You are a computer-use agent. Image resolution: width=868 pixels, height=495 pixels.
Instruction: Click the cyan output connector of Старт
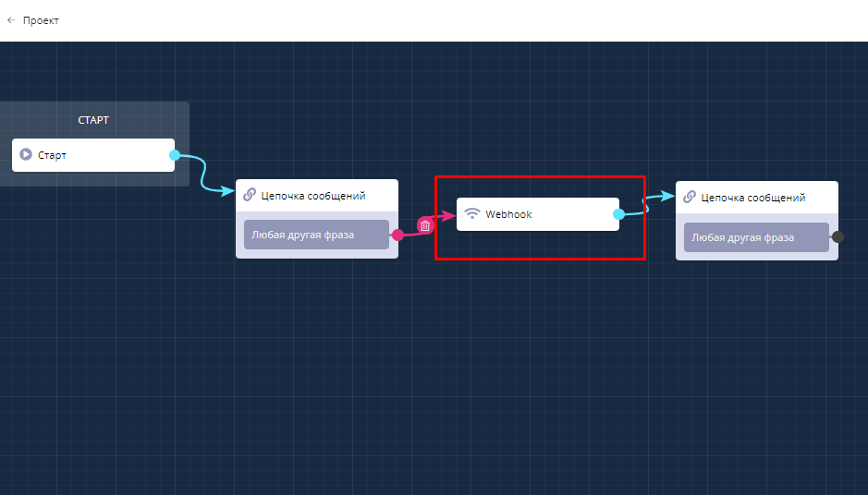(175, 155)
